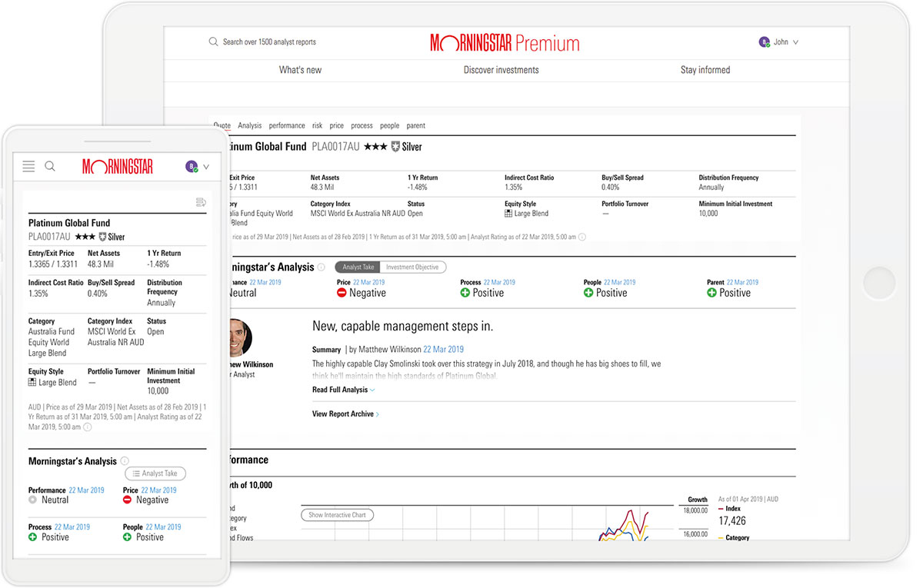Viewport: 923px width, 588px height.
Task: Open the View Report Archive link
Action: click(x=345, y=414)
